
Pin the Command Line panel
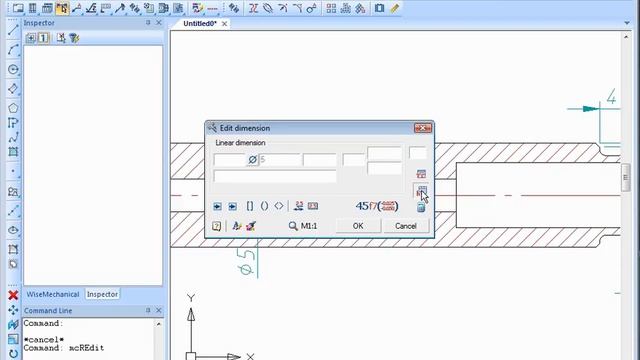pos(148,311)
